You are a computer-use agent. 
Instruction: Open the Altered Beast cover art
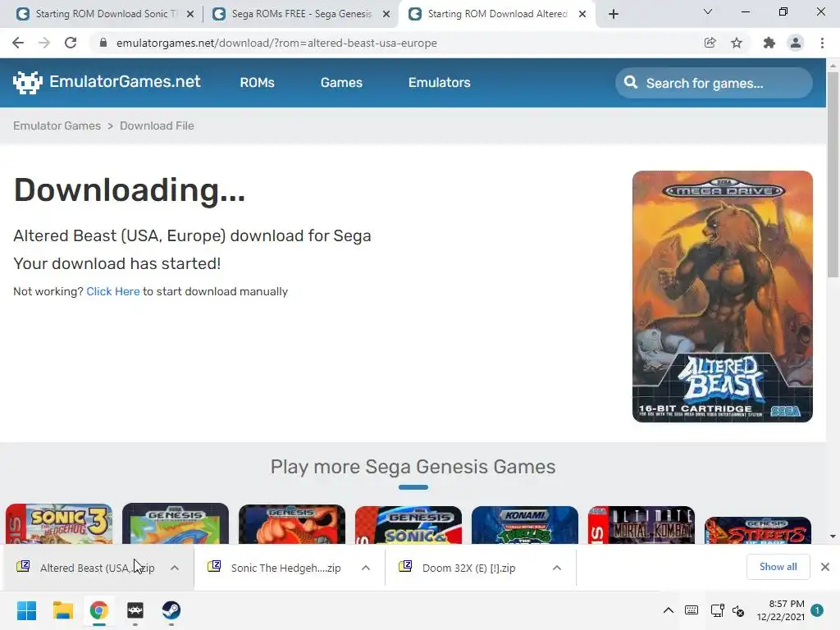click(x=722, y=296)
